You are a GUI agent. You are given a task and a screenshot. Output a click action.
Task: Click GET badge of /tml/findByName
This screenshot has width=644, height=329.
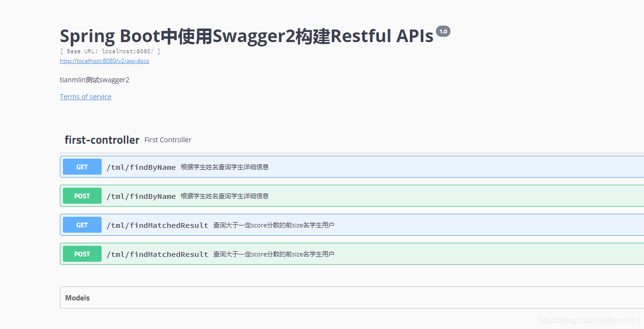82,167
